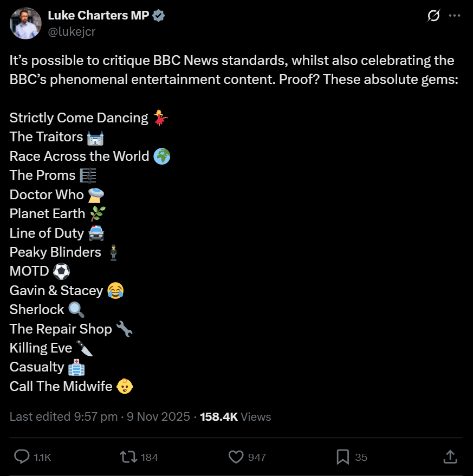
Task: Click the Grok slashed-circle icon
Action: [433, 16]
